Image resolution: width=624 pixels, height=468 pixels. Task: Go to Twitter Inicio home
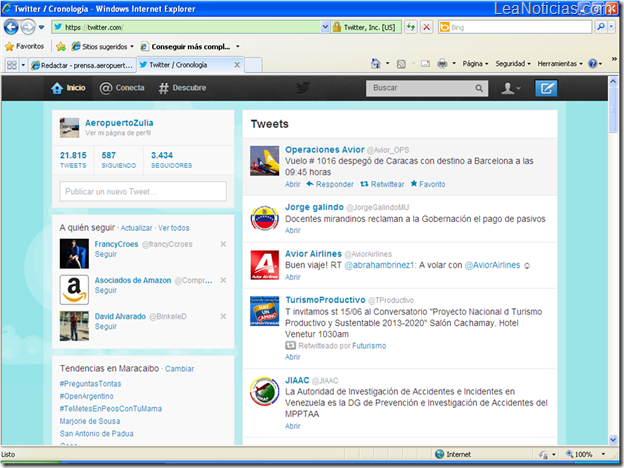68,88
